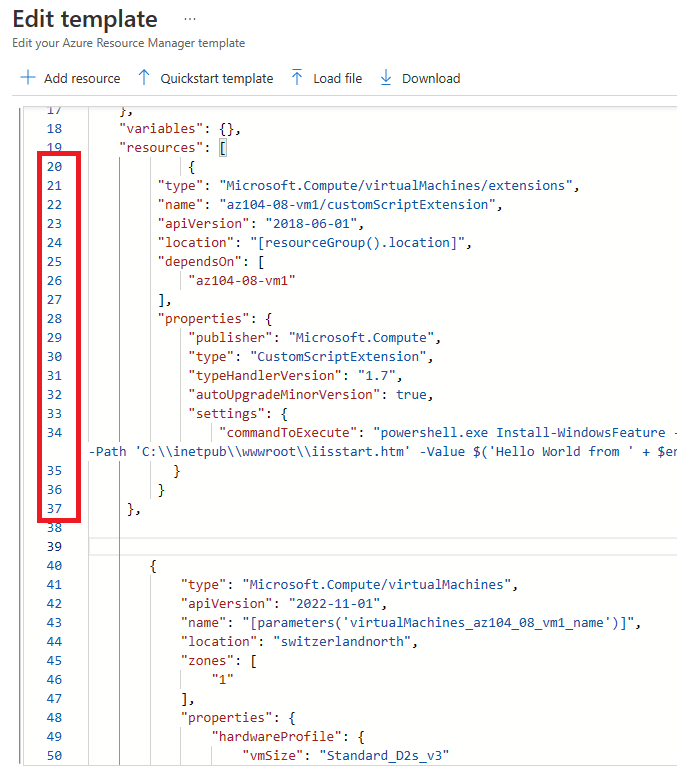
Task: Click "Microsoft.Compute/virtualMachines" on line 41
Action: coord(377,585)
